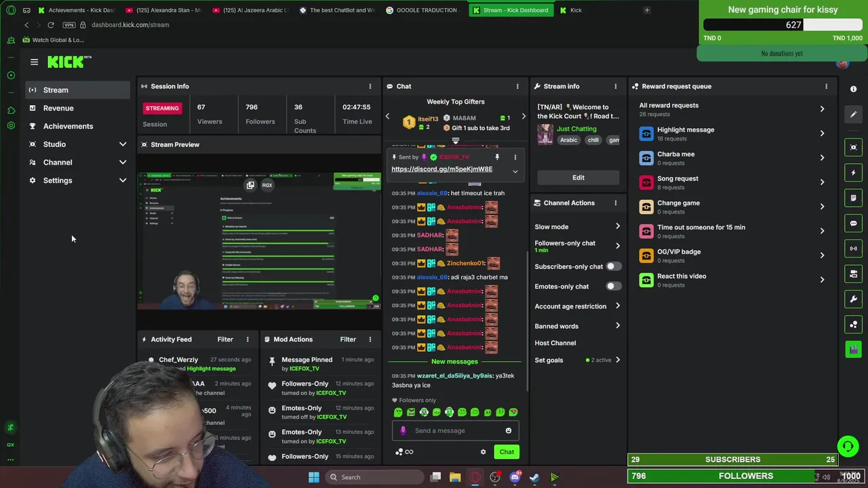Click info icon in right toolbar
868x488 pixels.
[853, 89]
